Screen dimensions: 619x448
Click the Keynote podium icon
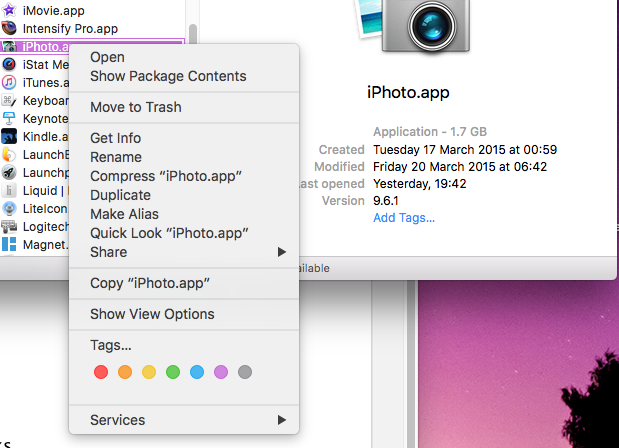(x=9, y=118)
